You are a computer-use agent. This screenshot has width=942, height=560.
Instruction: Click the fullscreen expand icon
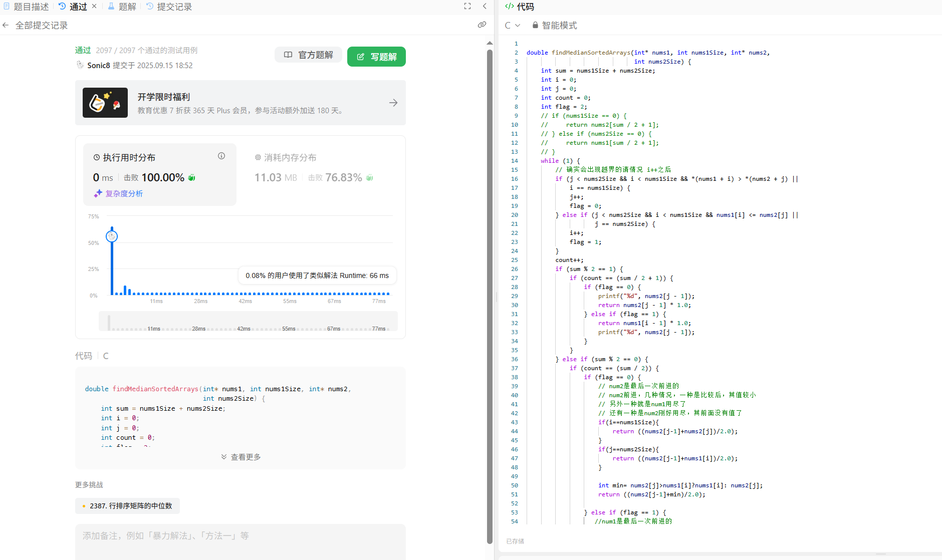(467, 6)
